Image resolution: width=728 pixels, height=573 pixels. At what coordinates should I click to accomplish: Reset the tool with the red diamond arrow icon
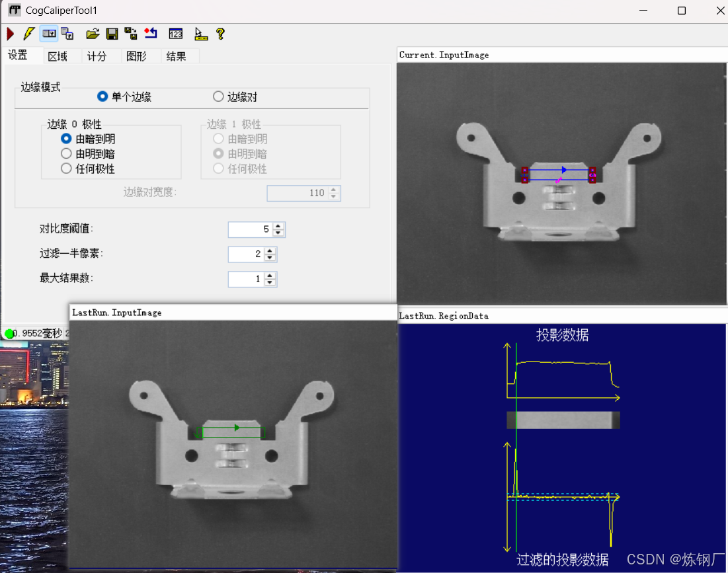[151, 34]
